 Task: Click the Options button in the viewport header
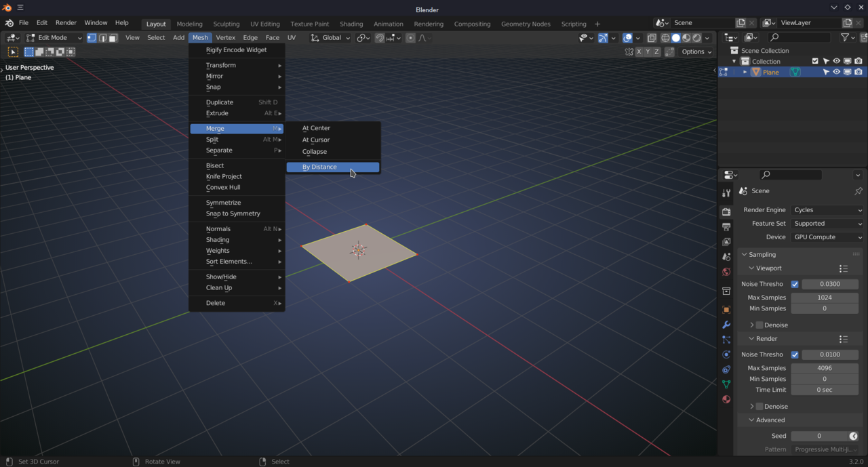pos(696,52)
